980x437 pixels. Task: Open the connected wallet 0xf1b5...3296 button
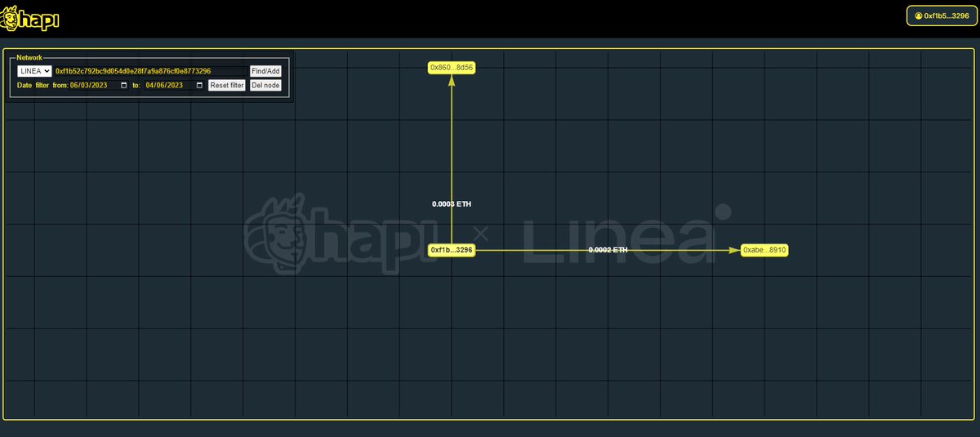(x=941, y=16)
